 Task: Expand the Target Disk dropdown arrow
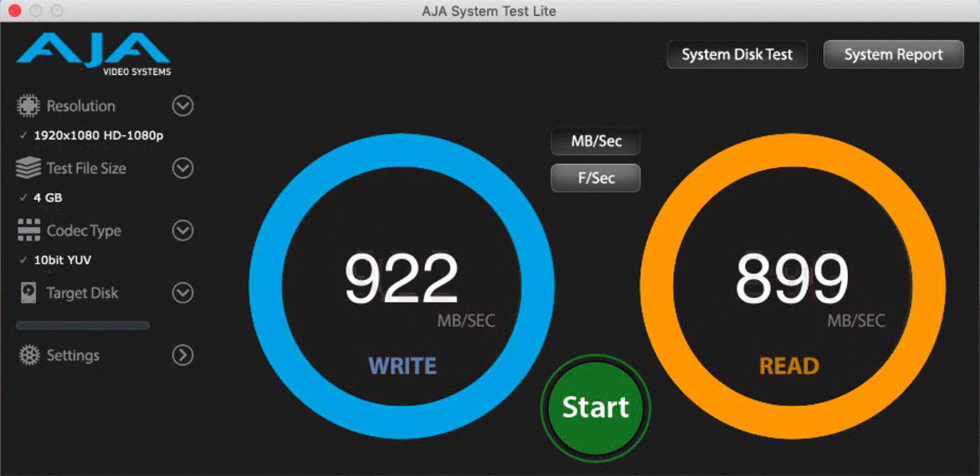coord(183,293)
